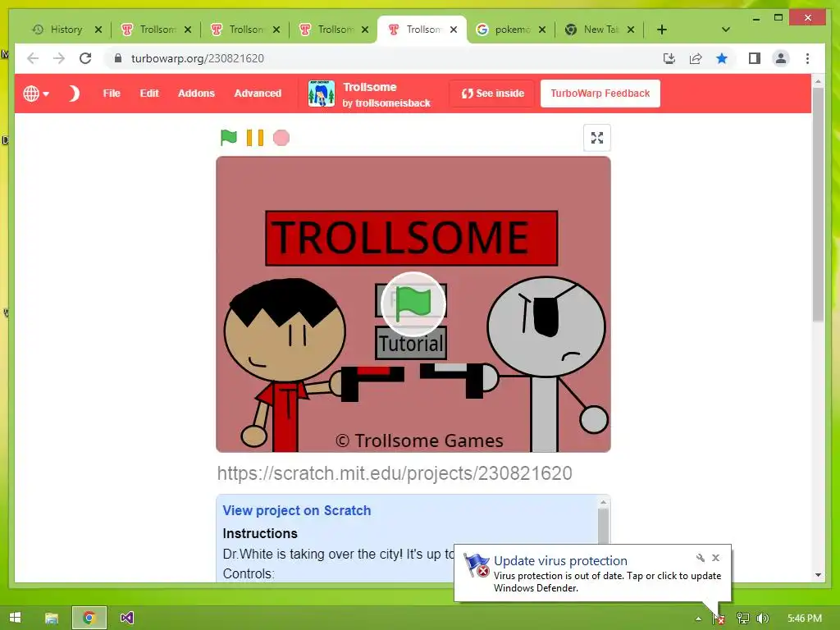View site info via the lock icon
The width and height of the screenshot is (840, 630).
click(118, 58)
